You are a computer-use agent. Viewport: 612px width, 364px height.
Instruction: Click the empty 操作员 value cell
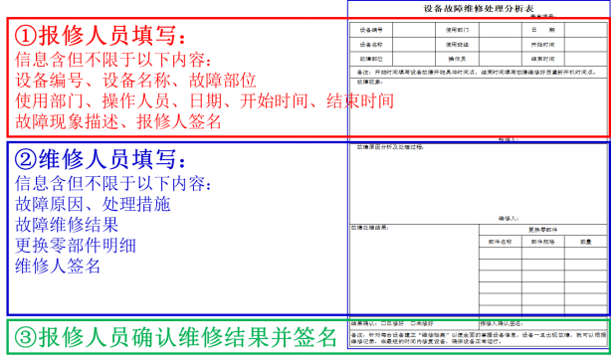click(x=501, y=59)
